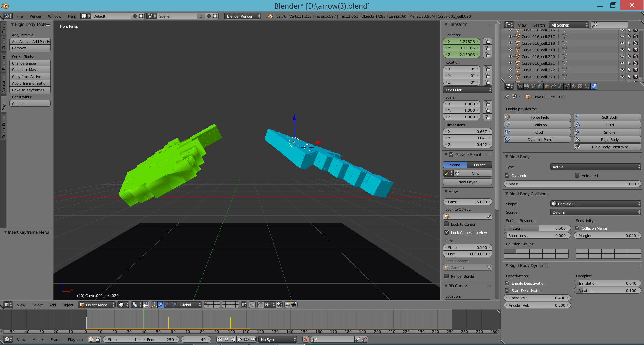644x345 pixels.
Task: Open the Particles properties tab
Action: pyautogui.click(x=587, y=86)
